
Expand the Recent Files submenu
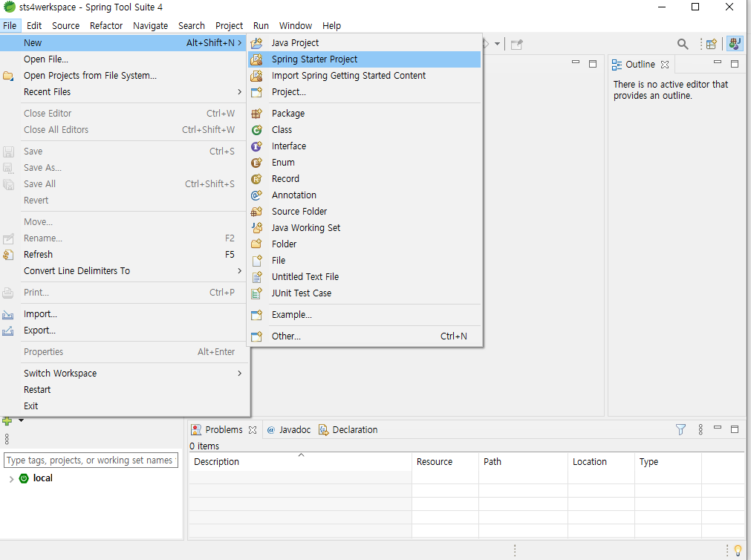pos(123,92)
